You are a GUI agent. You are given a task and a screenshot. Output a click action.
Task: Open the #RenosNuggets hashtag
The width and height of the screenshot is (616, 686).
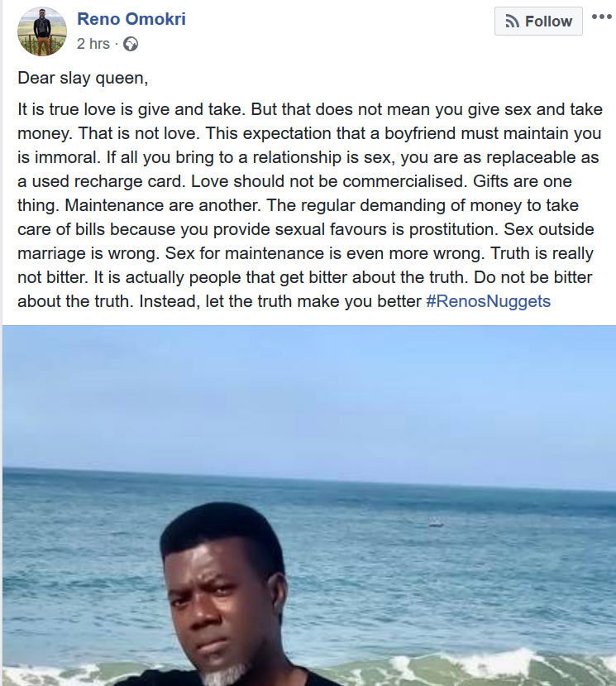488,301
